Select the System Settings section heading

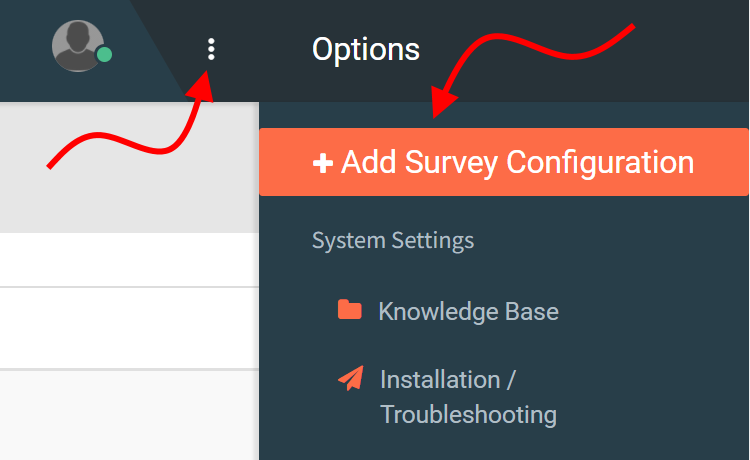click(393, 241)
